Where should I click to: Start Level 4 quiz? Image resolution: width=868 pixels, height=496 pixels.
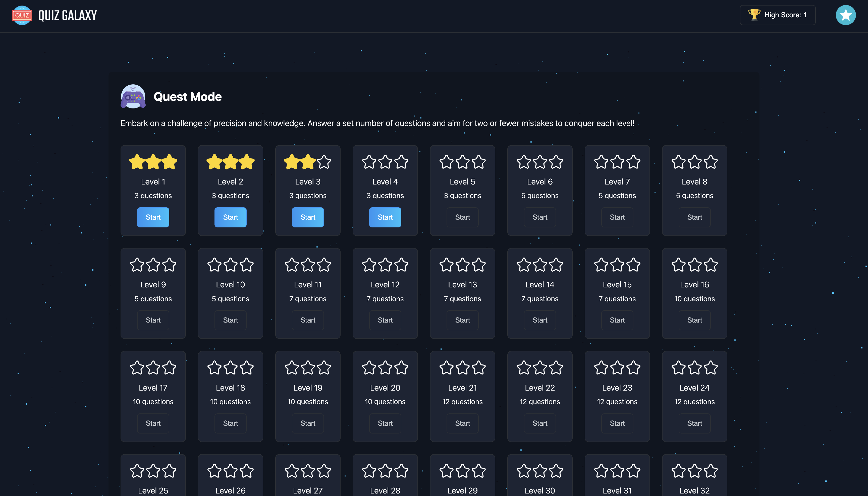[385, 217]
